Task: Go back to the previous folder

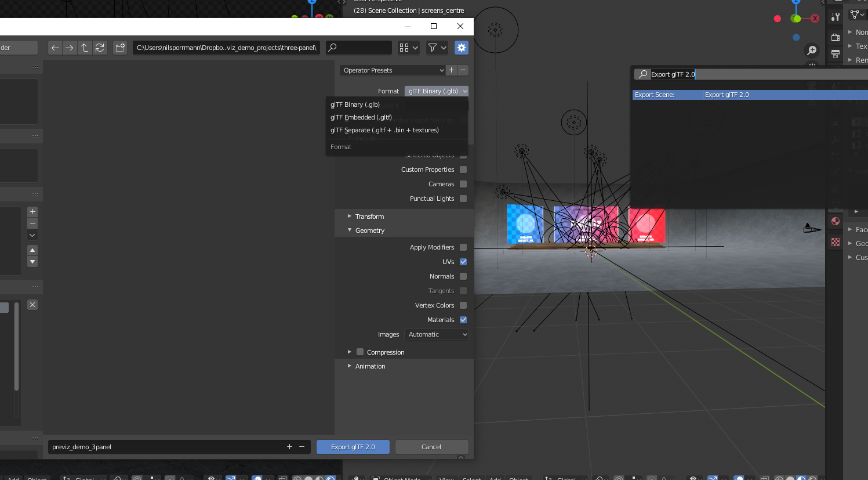Action: [x=55, y=48]
